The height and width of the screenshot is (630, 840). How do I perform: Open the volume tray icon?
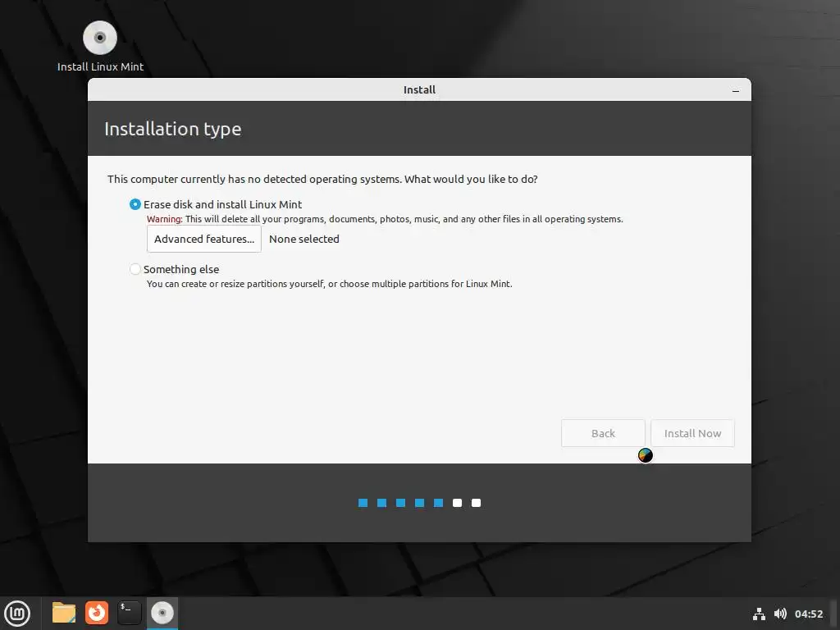click(780, 614)
